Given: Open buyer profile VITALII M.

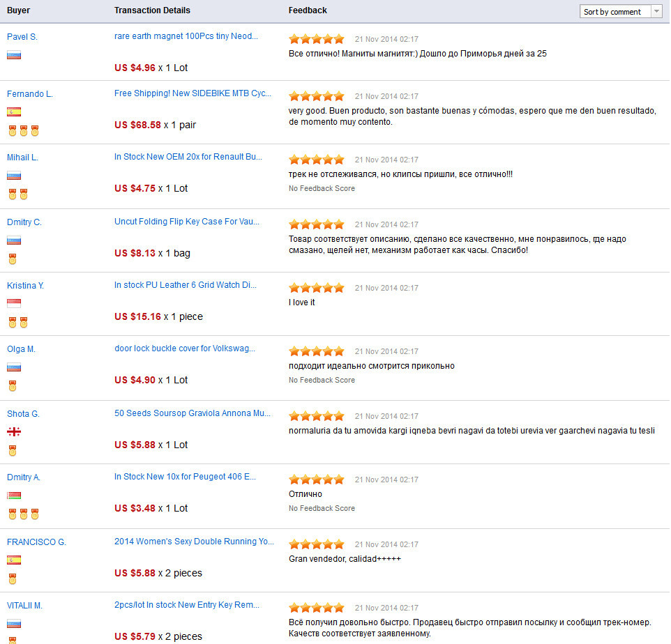Looking at the screenshot, I should (x=24, y=606).
